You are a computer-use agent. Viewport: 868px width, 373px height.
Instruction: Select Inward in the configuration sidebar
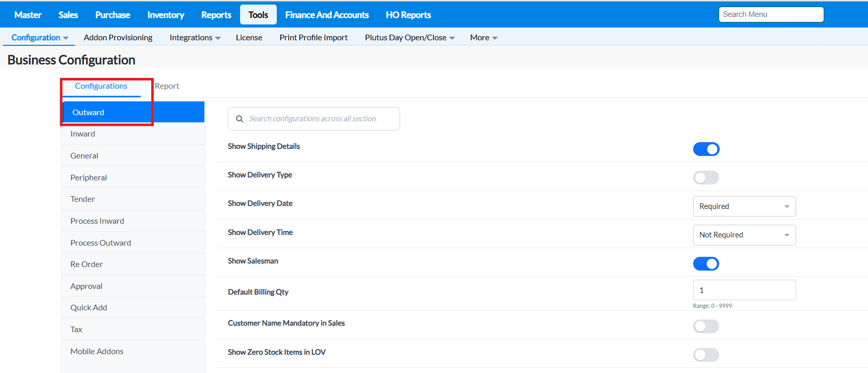(83, 134)
